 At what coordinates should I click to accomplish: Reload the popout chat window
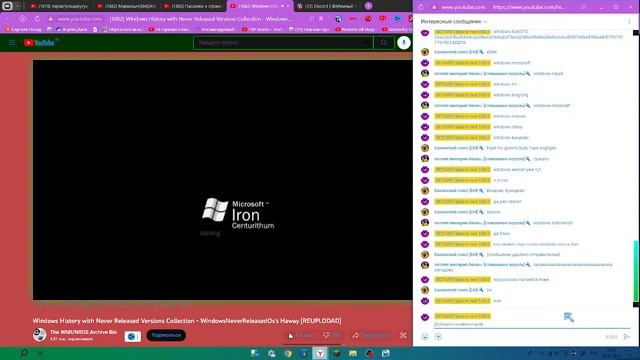(x=421, y=7)
